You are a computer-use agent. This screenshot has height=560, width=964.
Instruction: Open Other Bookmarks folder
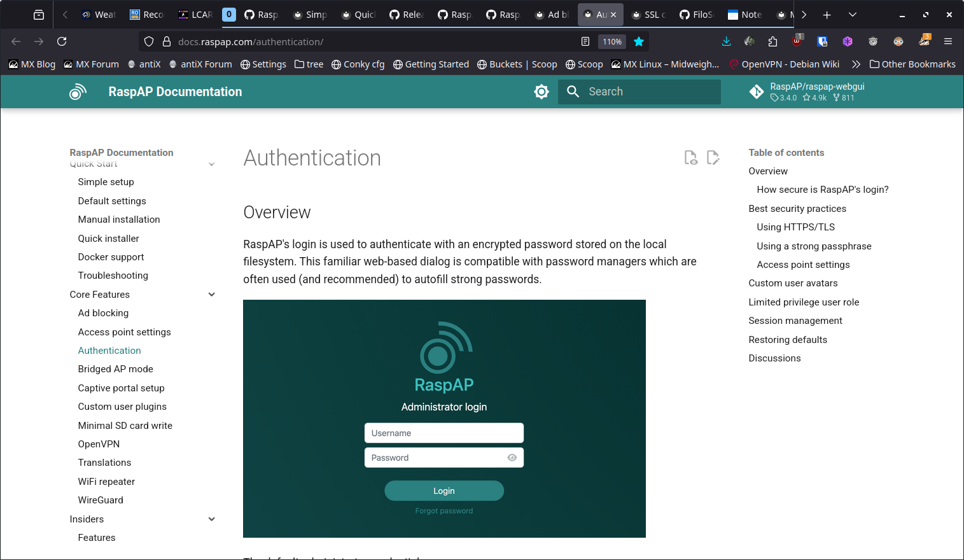tap(912, 64)
